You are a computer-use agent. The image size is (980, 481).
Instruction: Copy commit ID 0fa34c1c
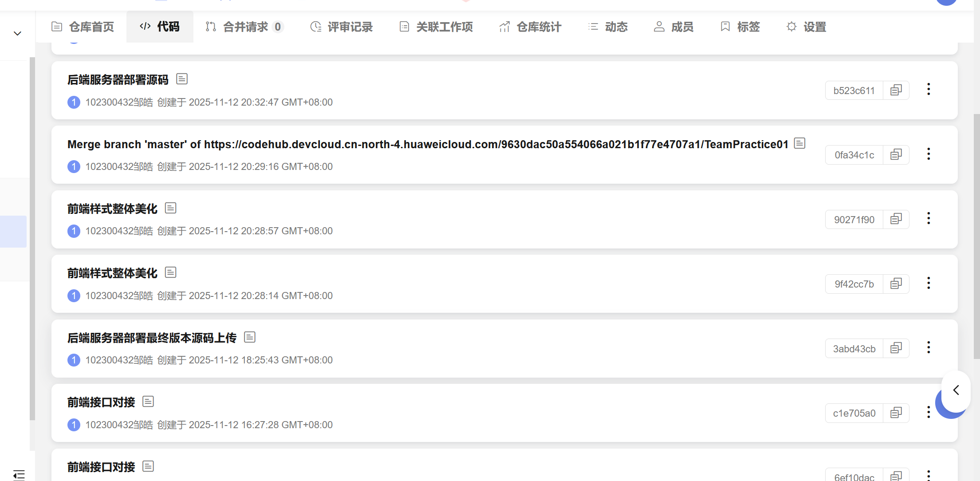pyautogui.click(x=896, y=155)
